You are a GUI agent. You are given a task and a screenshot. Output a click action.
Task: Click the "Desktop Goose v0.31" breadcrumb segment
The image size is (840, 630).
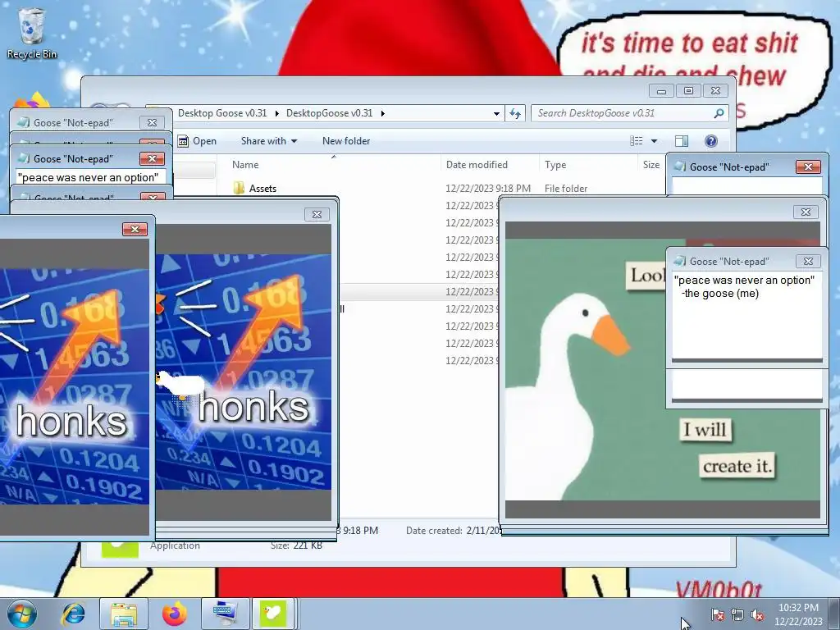tap(222, 113)
